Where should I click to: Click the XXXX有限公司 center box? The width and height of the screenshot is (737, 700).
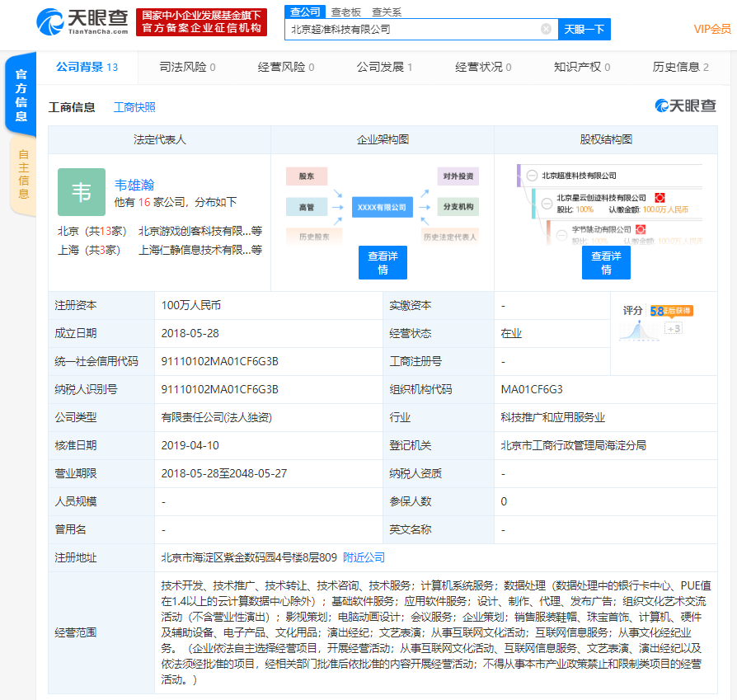[x=383, y=207]
